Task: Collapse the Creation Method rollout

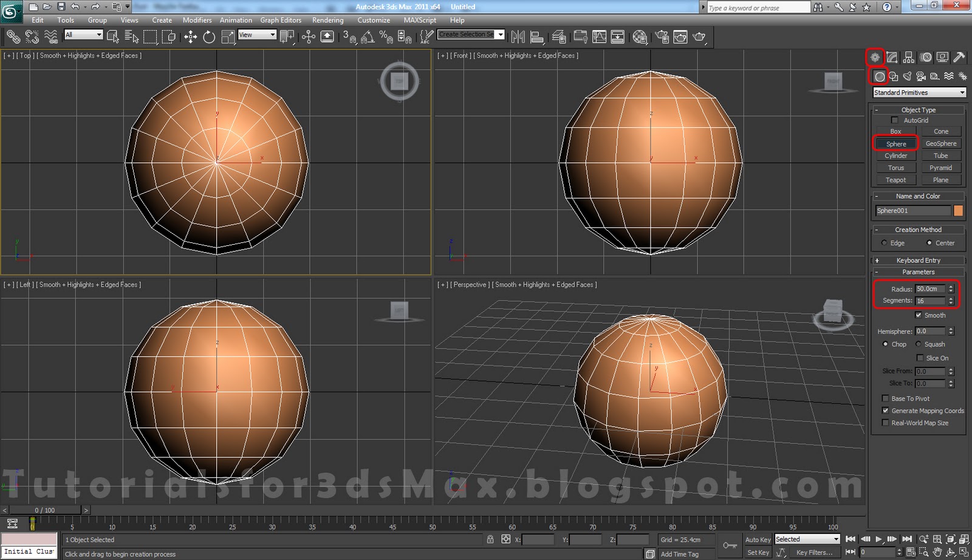Action: 918,230
